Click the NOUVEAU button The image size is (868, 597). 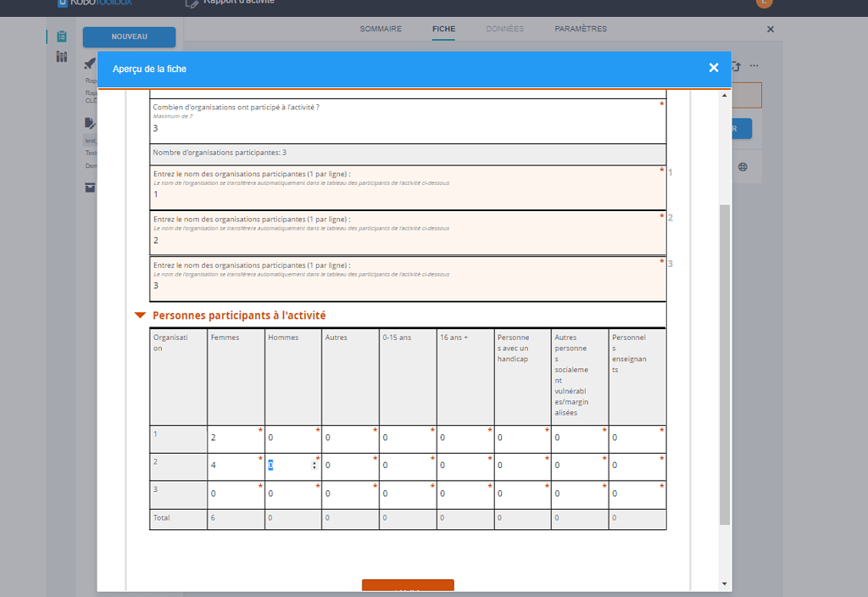(128, 37)
